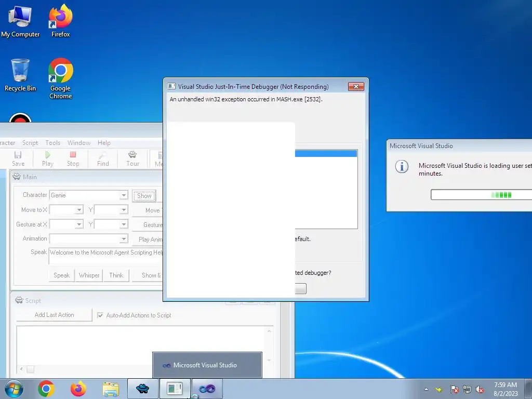Click the Action Center flag tray icon
Screen dimensions: 532x399
pos(454,390)
